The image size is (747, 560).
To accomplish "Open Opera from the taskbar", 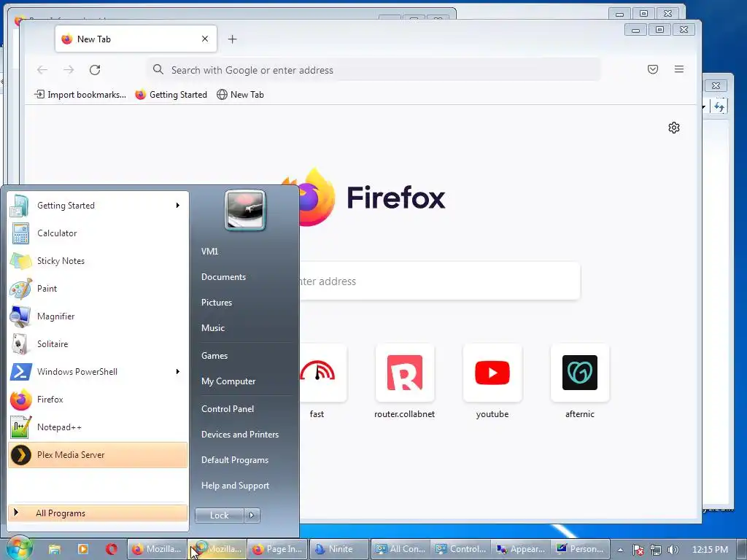I will tap(112, 549).
